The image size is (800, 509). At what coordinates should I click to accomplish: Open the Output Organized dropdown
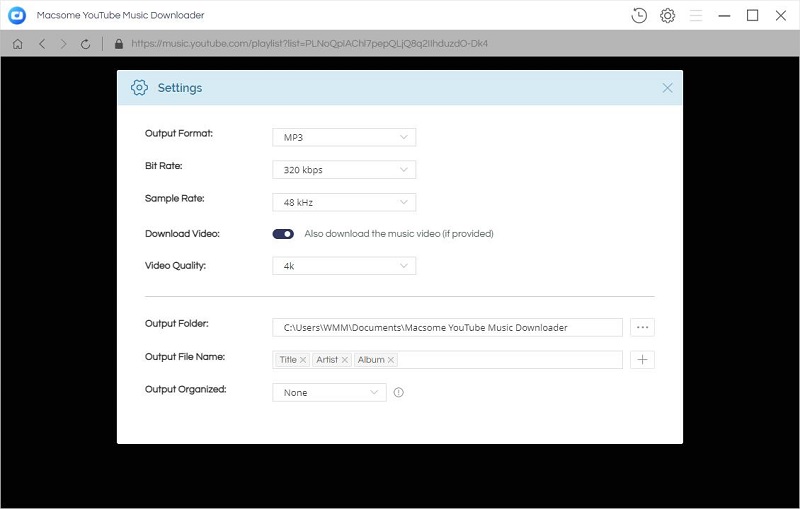330,392
